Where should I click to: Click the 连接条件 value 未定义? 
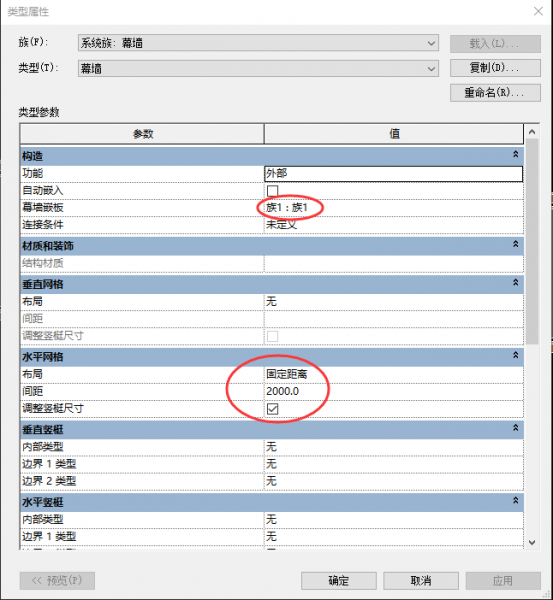(282, 225)
